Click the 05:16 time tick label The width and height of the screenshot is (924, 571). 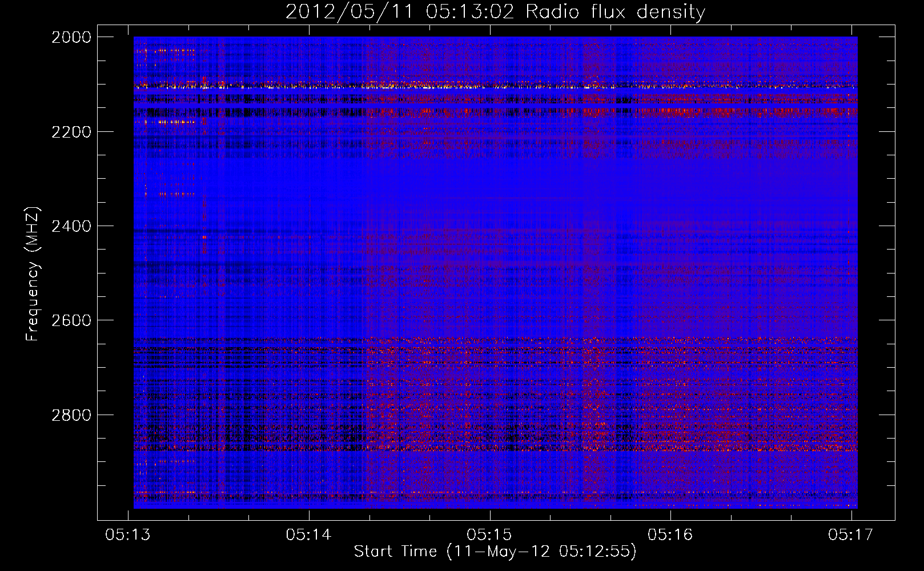670,534
